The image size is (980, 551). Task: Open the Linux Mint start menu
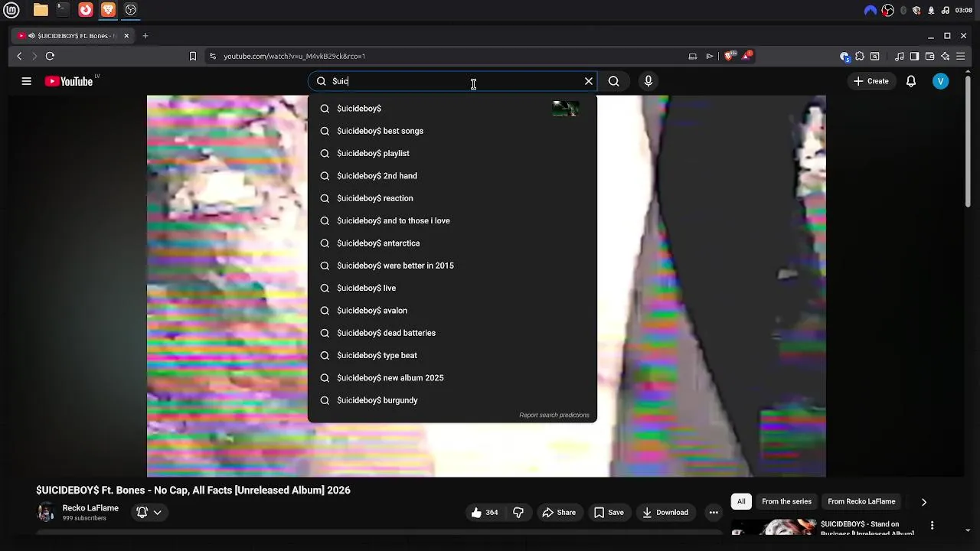(13, 10)
